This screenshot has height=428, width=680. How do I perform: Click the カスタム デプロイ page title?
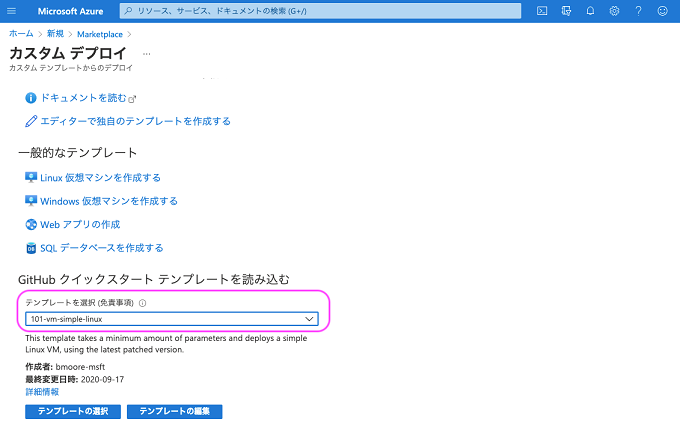(x=68, y=53)
